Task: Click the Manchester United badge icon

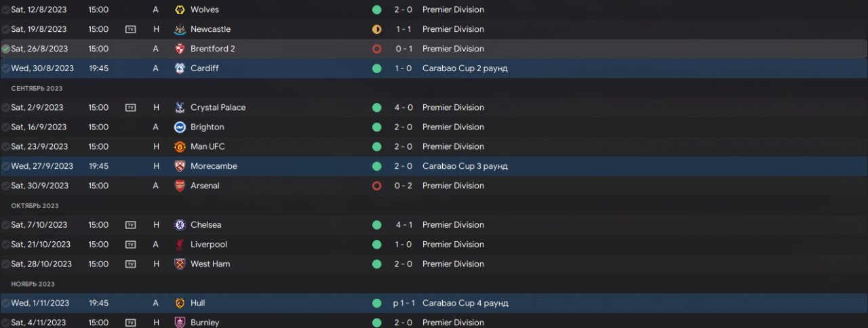Action: click(180, 146)
